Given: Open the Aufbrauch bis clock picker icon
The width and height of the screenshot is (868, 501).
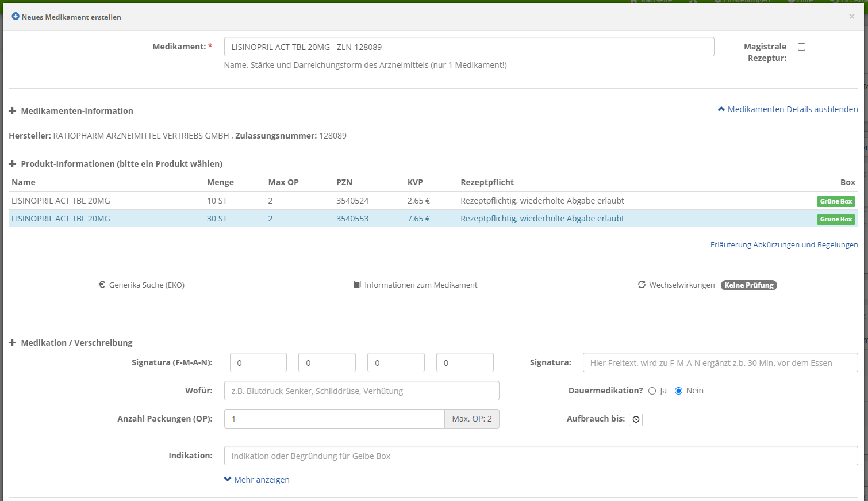Looking at the screenshot, I should [636, 419].
